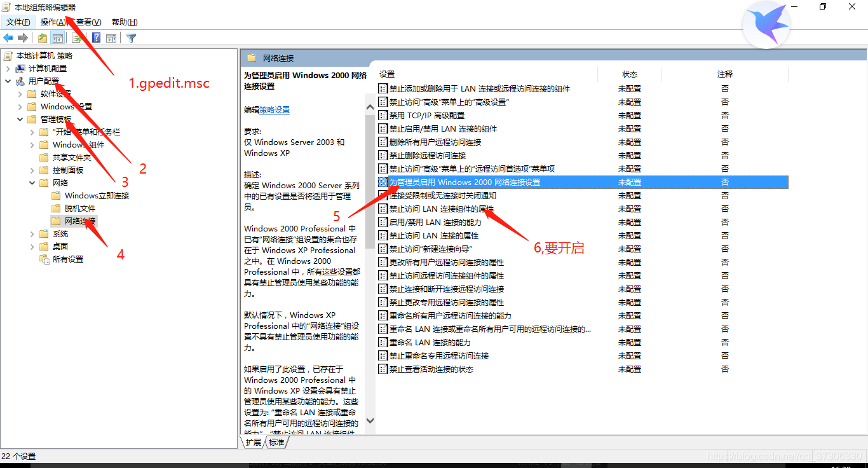Screen dimensions: 868x468
Task: Expand the 控制面板 folder node
Action: [32, 170]
